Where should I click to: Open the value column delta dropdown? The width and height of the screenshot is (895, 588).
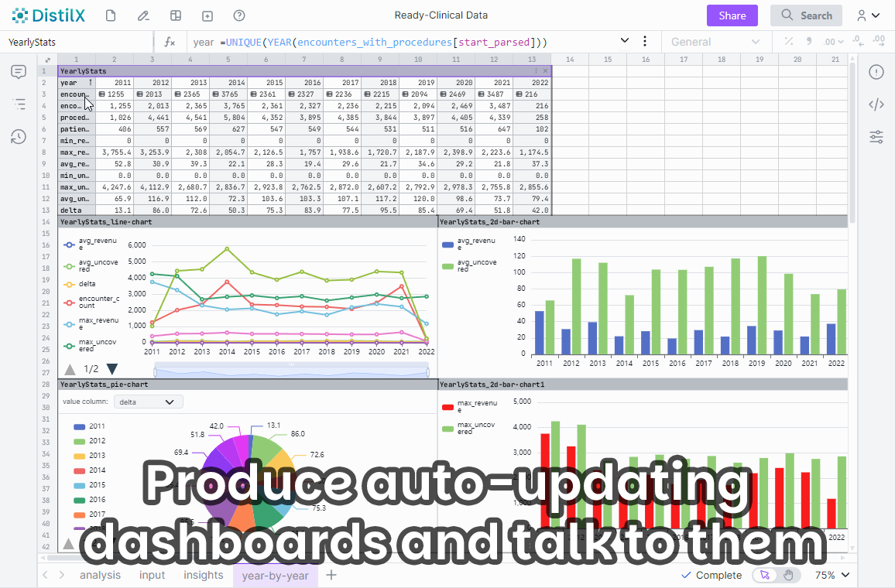pyautogui.click(x=148, y=402)
